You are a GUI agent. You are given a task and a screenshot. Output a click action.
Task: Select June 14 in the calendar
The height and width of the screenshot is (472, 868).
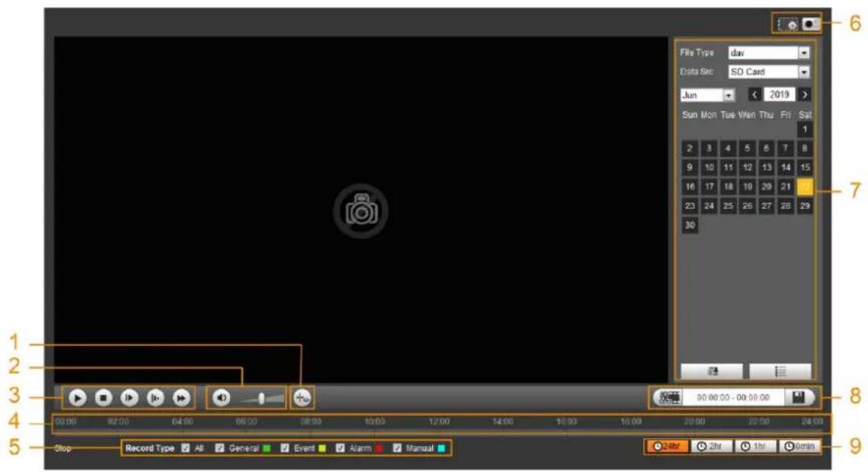tap(786, 167)
